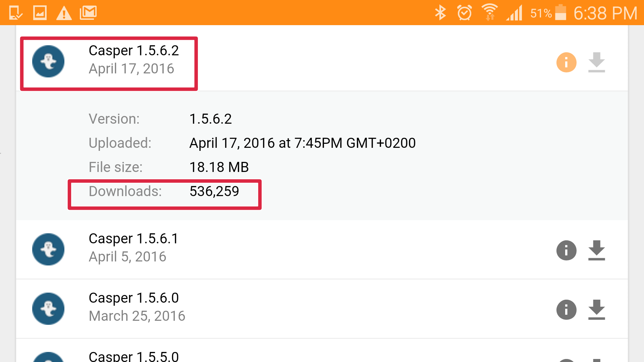Tap the Version: label

(114, 119)
